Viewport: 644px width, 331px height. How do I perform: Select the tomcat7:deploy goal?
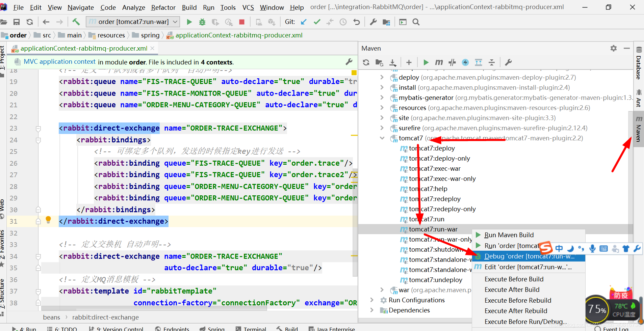[432, 148]
